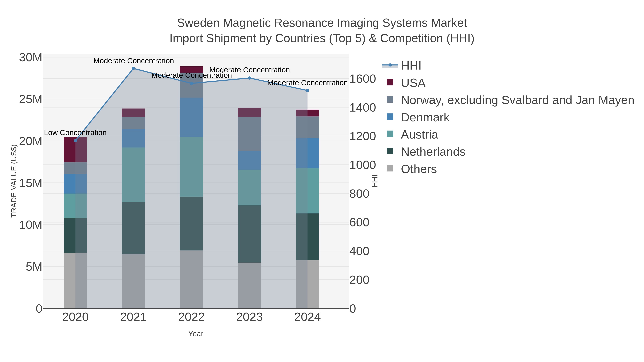Click the 2023 Netherlands bar segment

250,234
